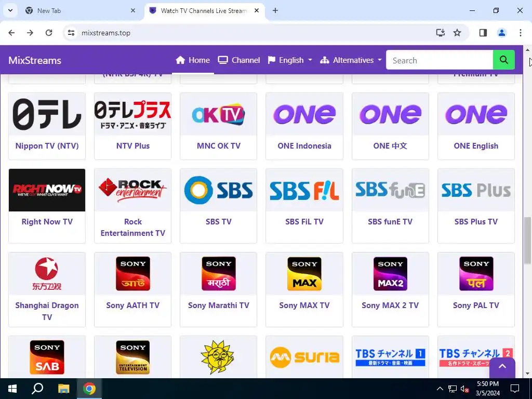532x399 pixels.
Task: Open the Sony SAB logo
Action: pyautogui.click(x=47, y=357)
